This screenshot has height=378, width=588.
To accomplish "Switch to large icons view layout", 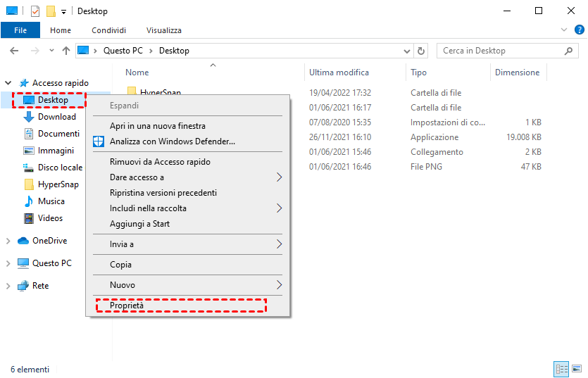I will (577, 369).
